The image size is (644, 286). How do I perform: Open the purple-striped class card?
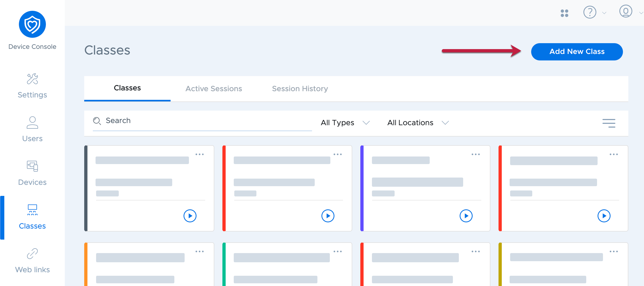tap(425, 188)
